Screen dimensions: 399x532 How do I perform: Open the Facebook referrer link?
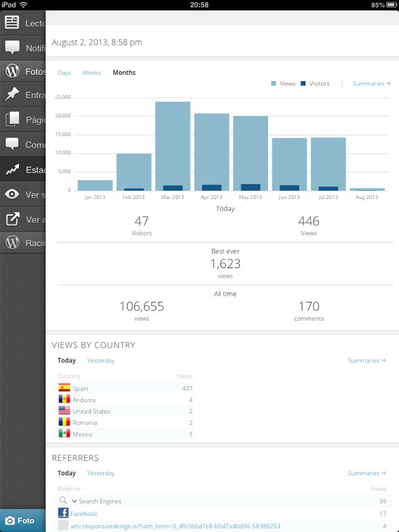84,514
